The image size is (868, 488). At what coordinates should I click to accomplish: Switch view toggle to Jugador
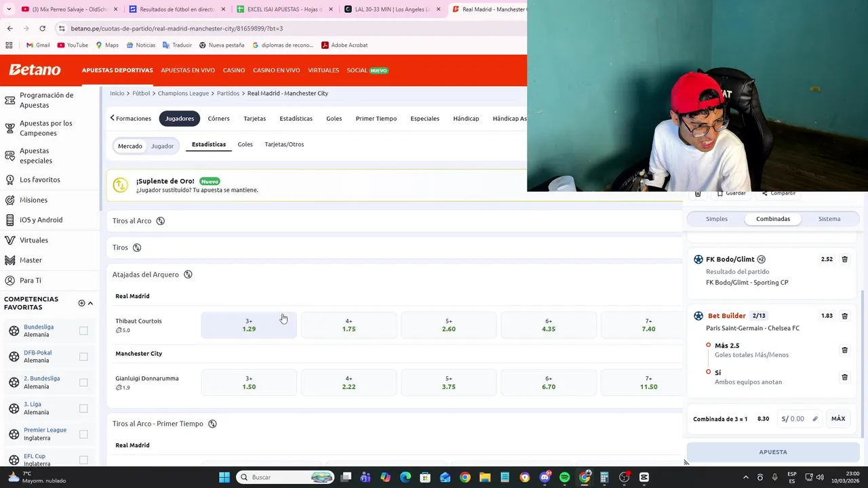click(x=162, y=146)
